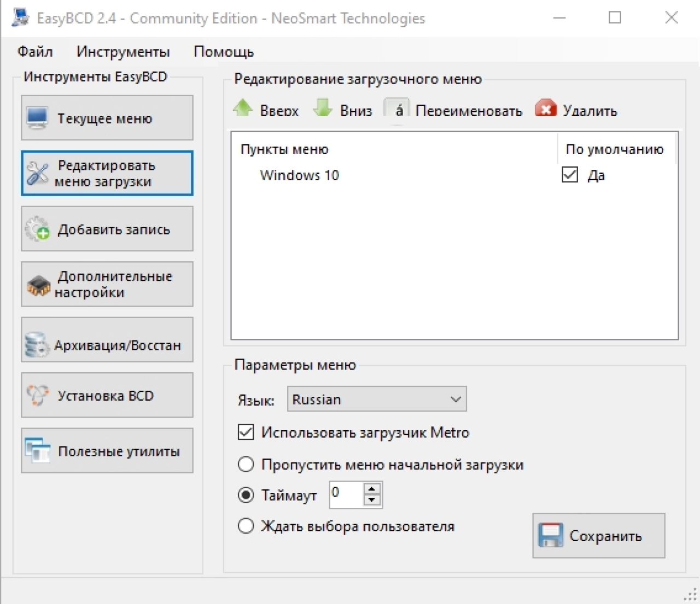This screenshot has width=700, height=604.
Task: Click Вниз toolbar text
Action: tap(356, 110)
